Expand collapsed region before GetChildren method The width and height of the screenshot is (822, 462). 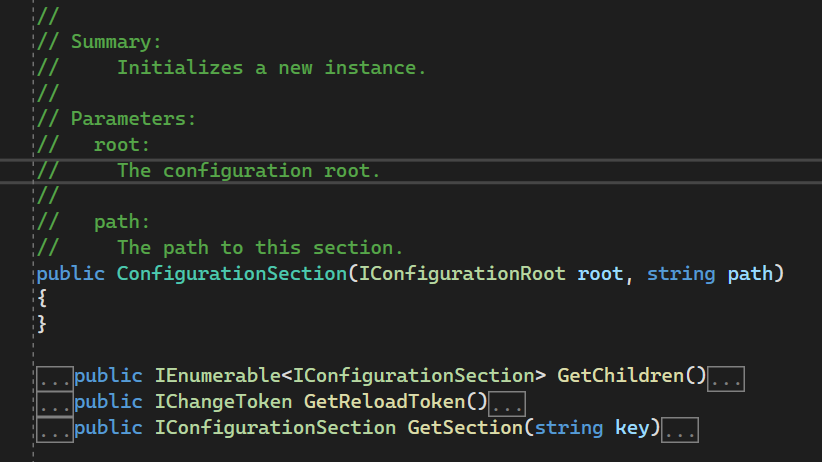(54, 377)
